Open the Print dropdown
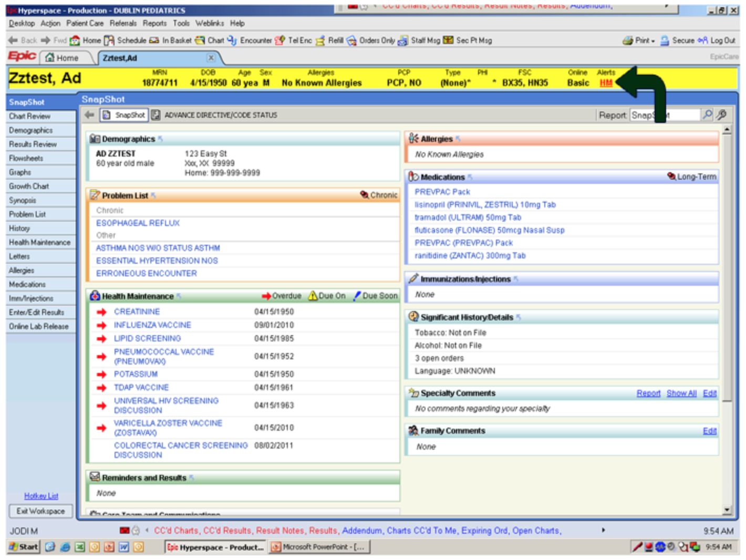 (x=639, y=40)
